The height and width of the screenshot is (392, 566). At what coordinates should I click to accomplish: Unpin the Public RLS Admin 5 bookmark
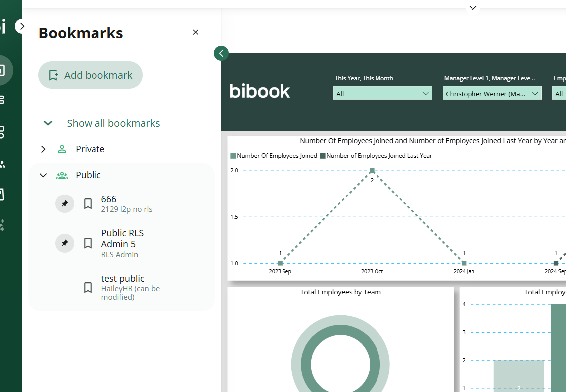click(x=65, y=243)
